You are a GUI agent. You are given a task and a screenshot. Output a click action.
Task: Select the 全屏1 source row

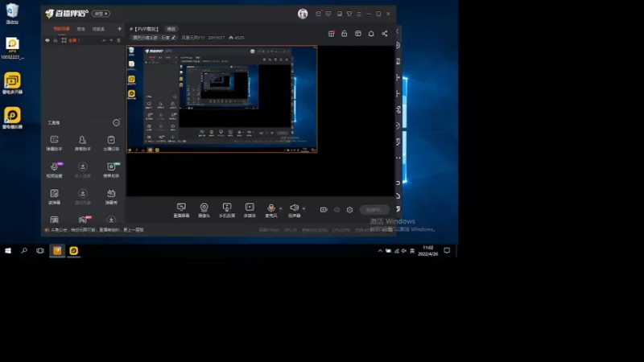coord(84,40)
